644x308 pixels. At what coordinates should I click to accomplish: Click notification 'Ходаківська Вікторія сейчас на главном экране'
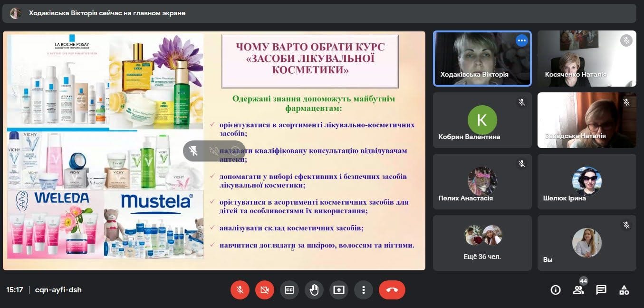pyautogui.click(x=107, y=13)
